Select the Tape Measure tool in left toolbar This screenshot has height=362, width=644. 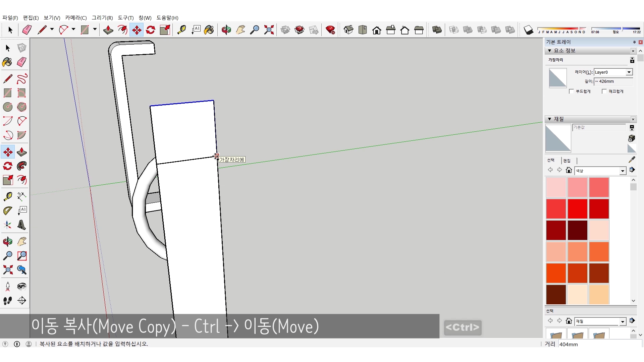coord(8,196)
